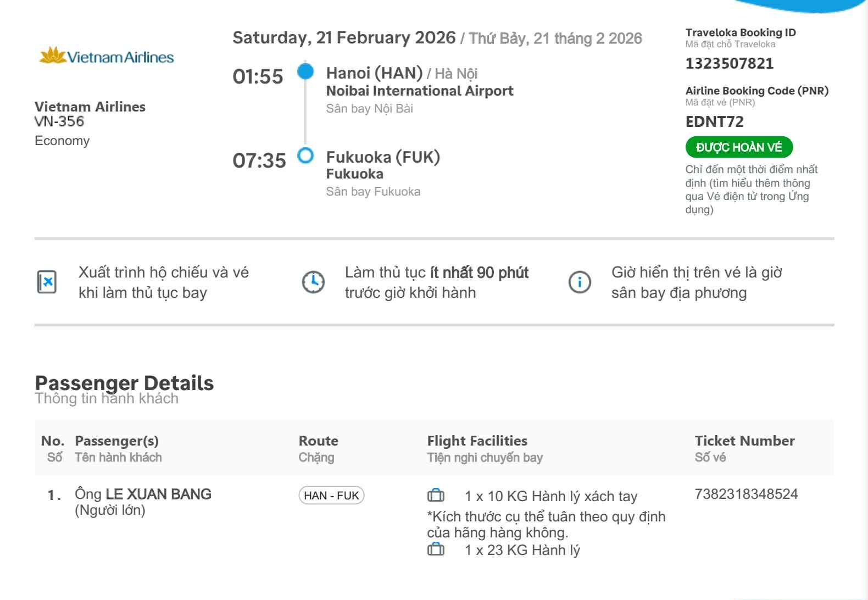Select the PNR code EDNT72
The image size is (868, 600).
[714, 121]
